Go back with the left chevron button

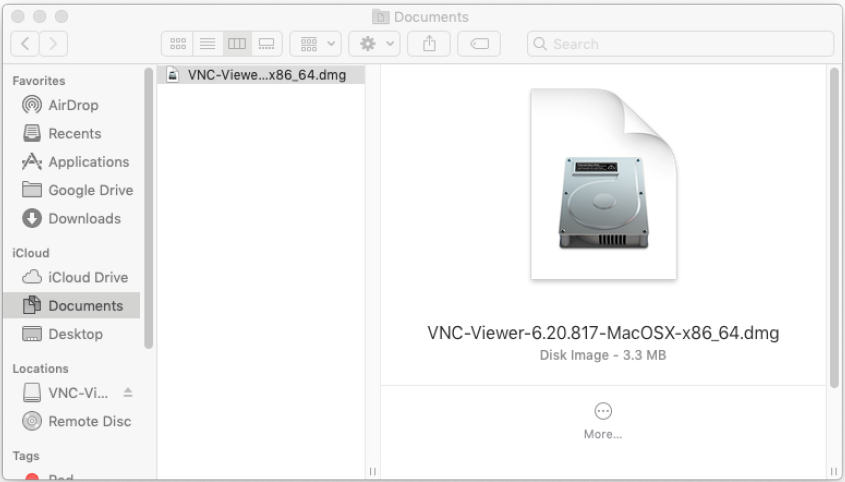pyautogui.click(x=25, y=44)
